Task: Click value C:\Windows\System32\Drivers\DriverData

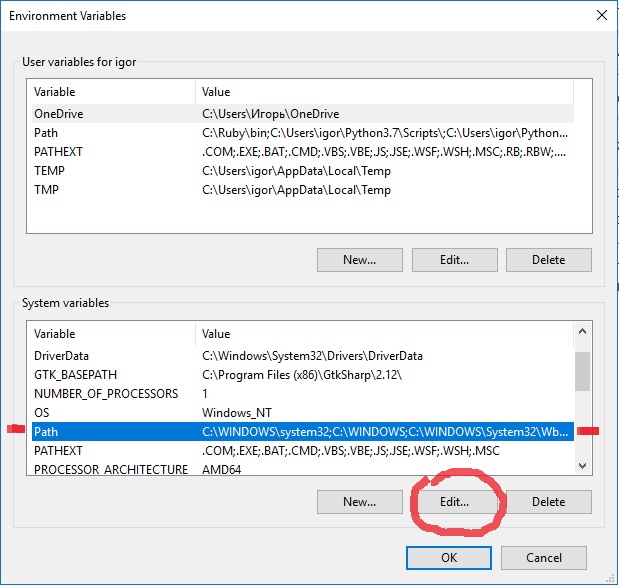Action: tap(312, 356)
